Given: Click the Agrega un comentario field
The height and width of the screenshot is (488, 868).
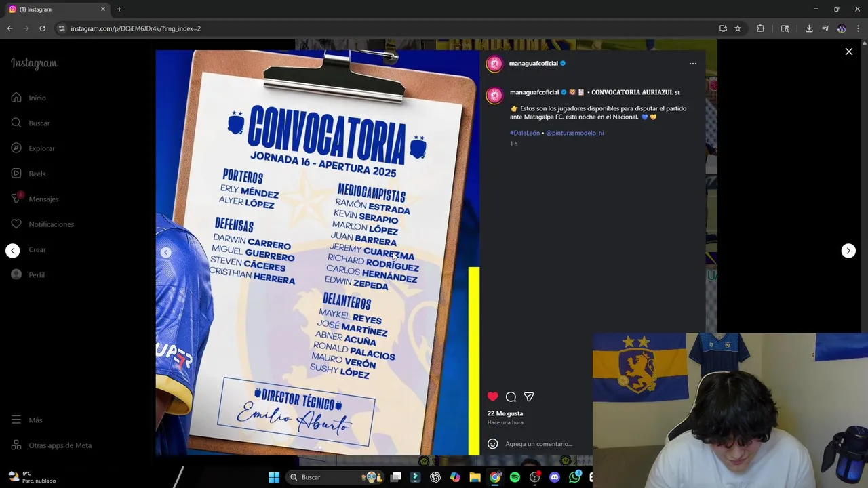Looking at the screenshot, I should click(x=538, y=444).
